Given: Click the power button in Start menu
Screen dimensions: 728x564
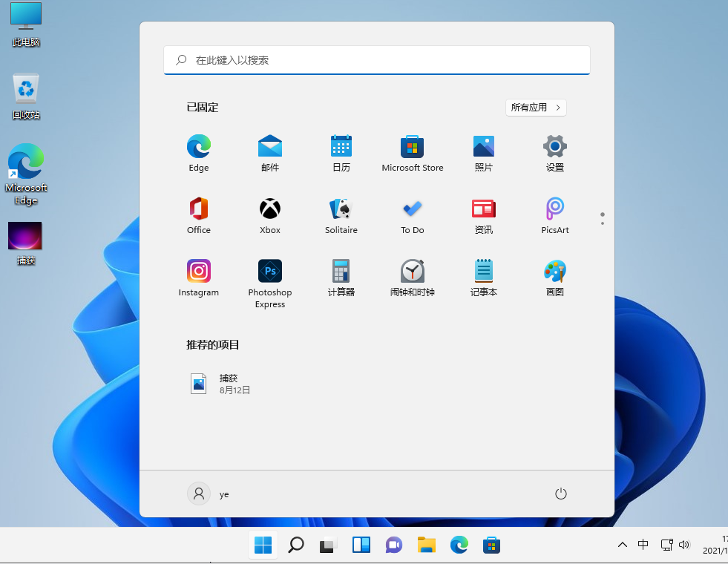Looking at the screenshot, I should [561, 494].
